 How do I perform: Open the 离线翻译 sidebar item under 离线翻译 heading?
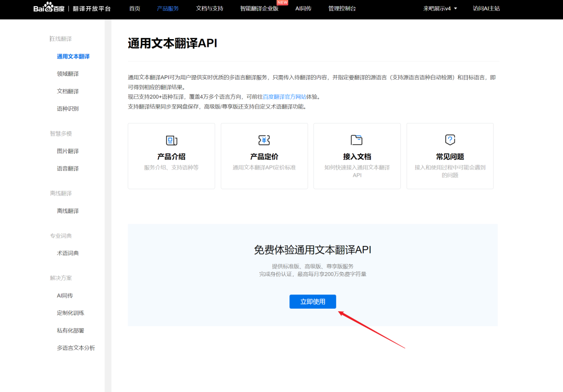pos(68,211)
